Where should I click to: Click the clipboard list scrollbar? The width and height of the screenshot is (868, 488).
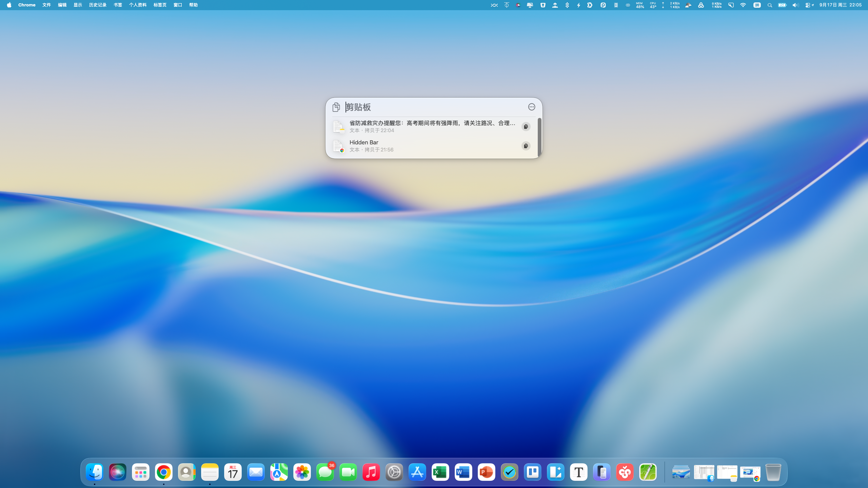(539, 137)
